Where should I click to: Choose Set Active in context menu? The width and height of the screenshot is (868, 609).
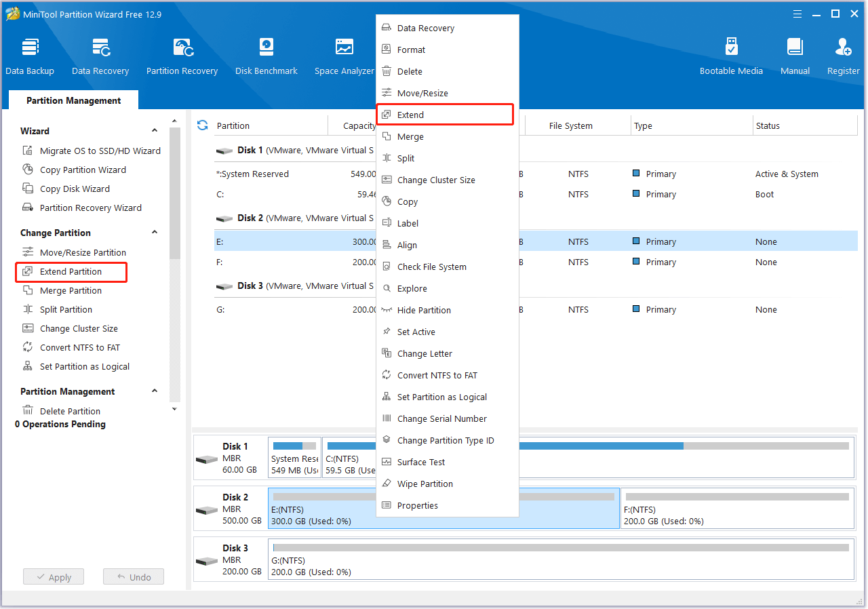(448, 332)
